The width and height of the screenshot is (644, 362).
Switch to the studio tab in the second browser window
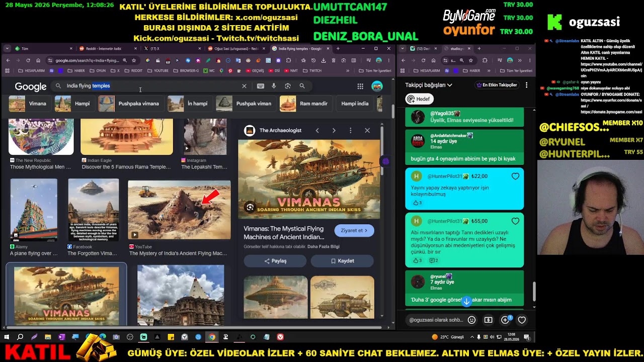click(457, 49)
